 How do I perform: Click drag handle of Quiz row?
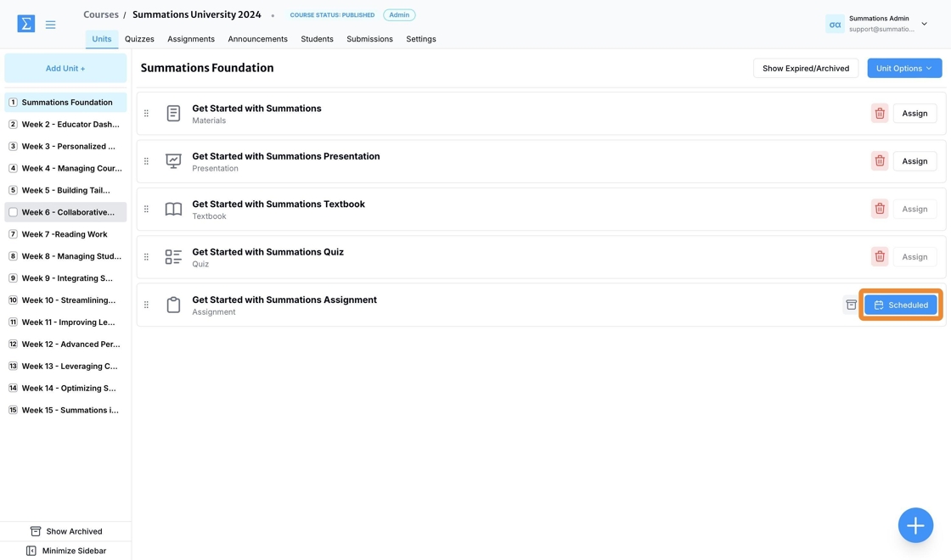(146, 257)
